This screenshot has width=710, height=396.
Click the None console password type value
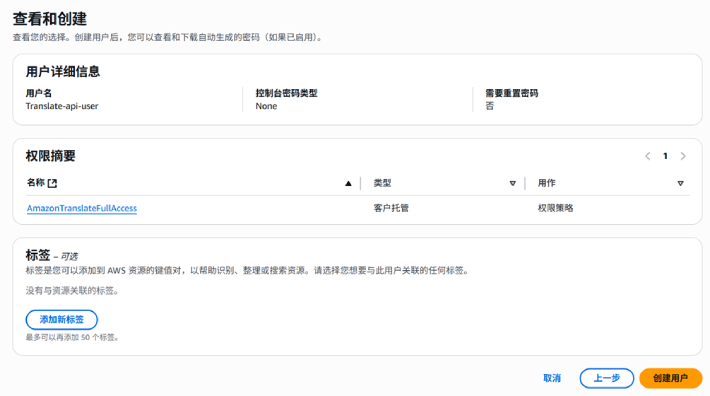[x=266, y=106]
